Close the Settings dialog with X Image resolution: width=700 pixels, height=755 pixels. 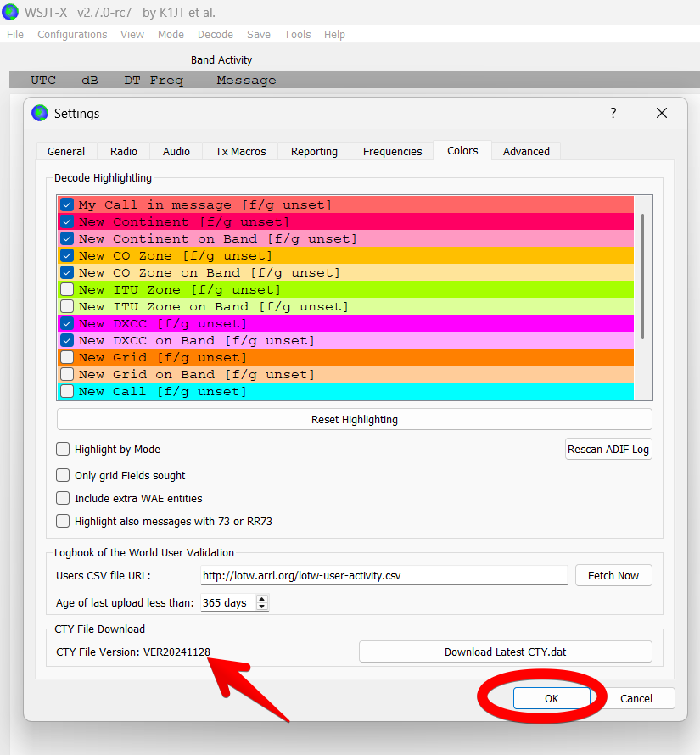pyautogui.click(x=662, y=113)
